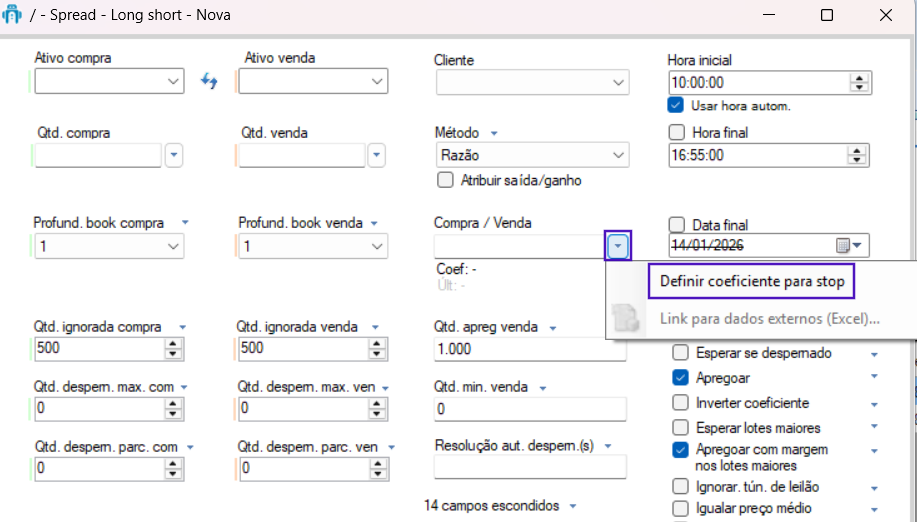The width and height of the screenshot is (917, 522).
Task: Click the highlighted Compra / Venda arrow button
Action: click(x=619, y=246)
